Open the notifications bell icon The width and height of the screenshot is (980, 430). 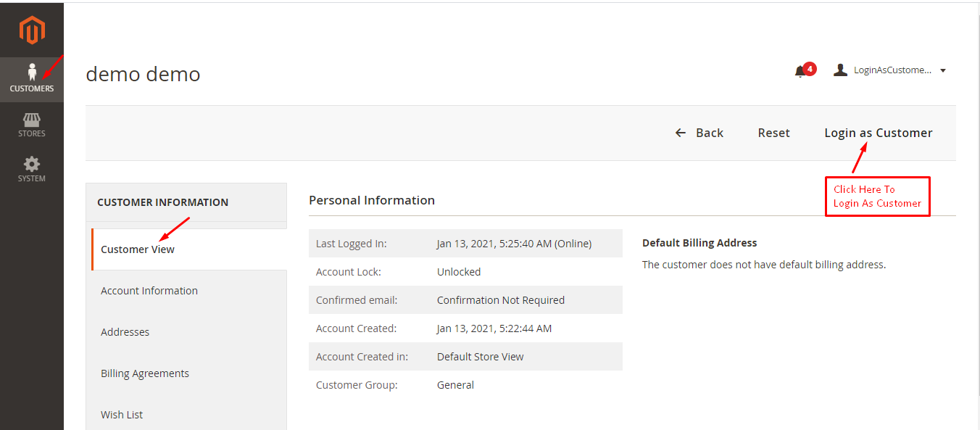click(800, 71)
